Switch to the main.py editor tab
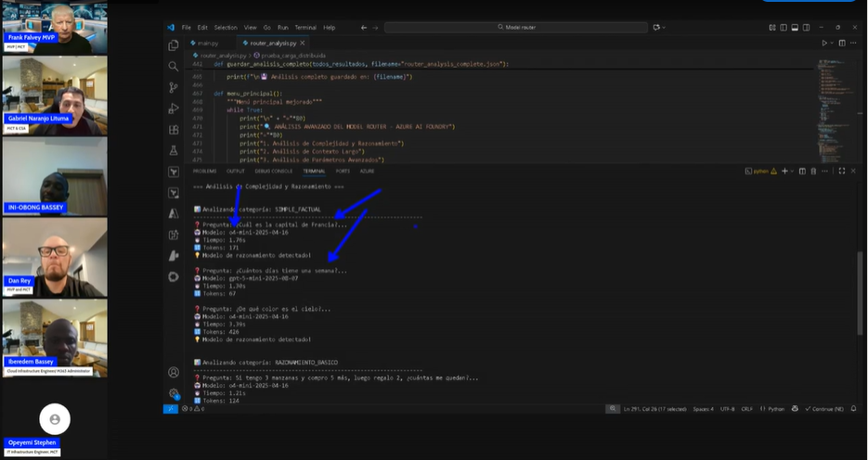 [206, 43]
